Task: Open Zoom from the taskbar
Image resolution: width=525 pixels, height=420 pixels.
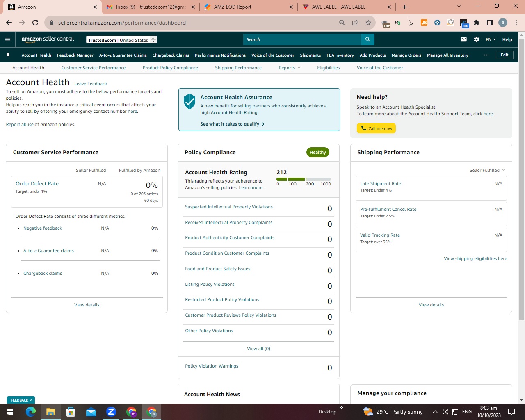Action: 111,412
